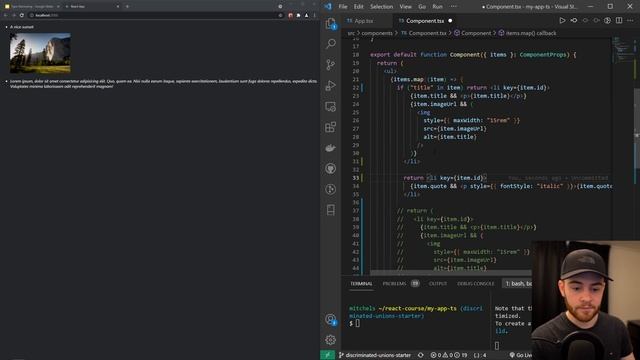
Task: Reload the browser page
Action: tap(22, 15)
